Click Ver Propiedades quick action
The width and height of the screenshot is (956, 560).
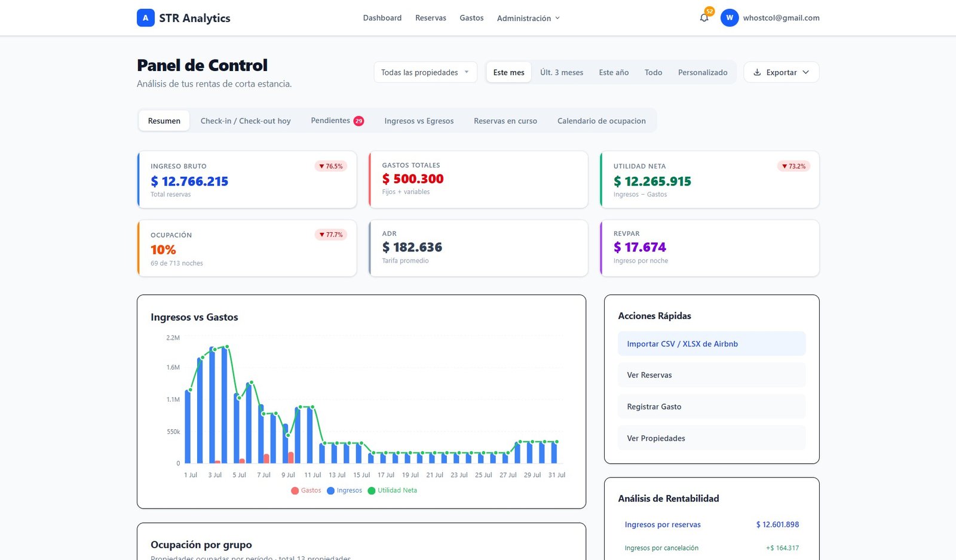[712, 438]
